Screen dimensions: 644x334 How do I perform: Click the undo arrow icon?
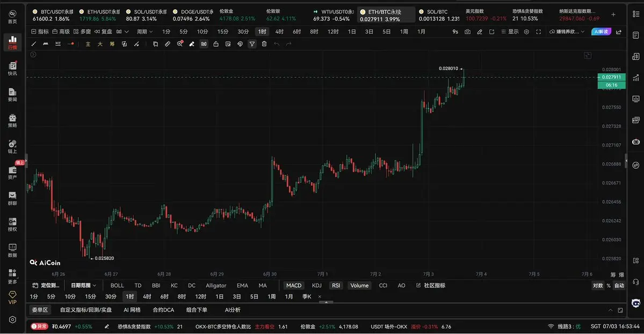tap(277, 44)
